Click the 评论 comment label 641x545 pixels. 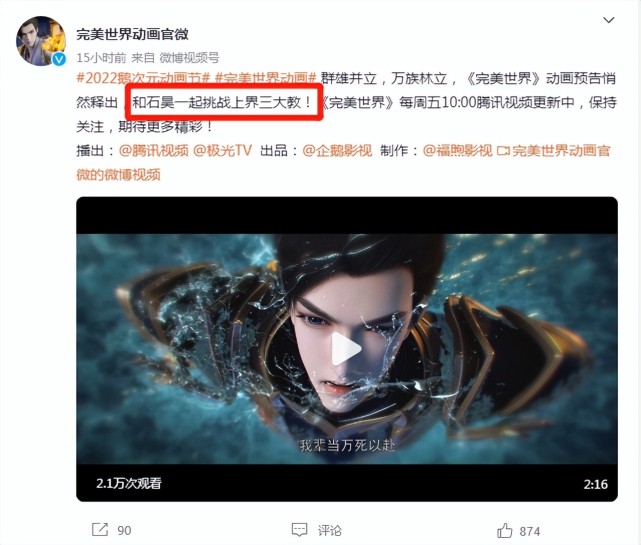click(330, 531)
